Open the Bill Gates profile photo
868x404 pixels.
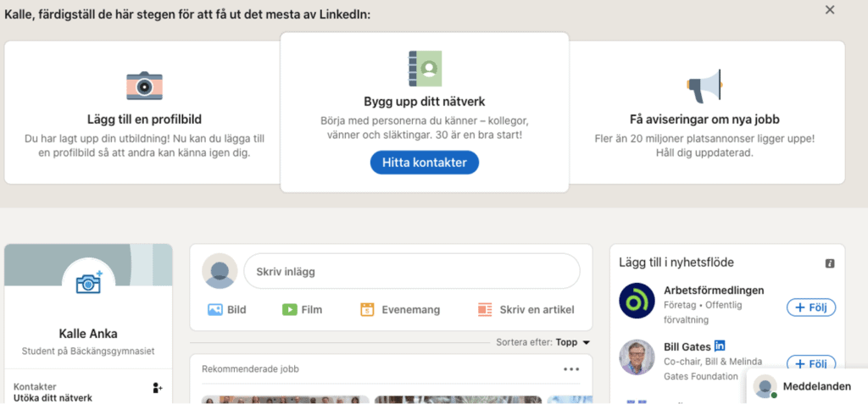(x=637, y=357)
